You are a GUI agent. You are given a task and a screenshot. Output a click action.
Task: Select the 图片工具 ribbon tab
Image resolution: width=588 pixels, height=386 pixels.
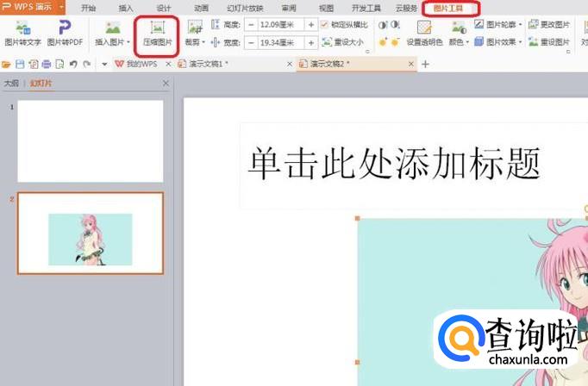pyautogui.click(x=448, y=8)
